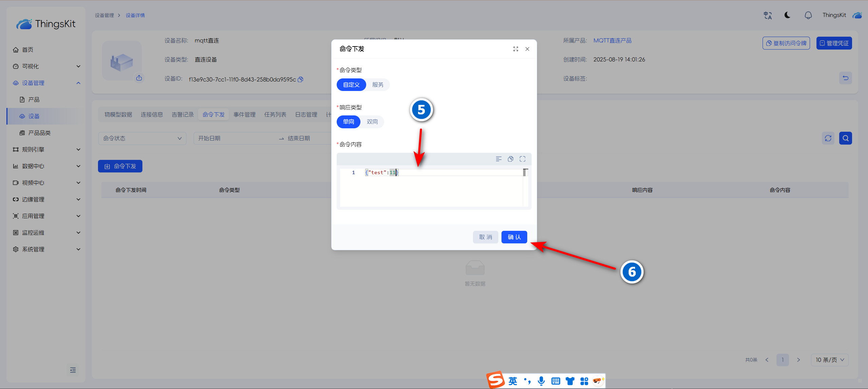Viewport: 868px width, 389px height.
Task: Click the language translation icon
Action: 768,15
